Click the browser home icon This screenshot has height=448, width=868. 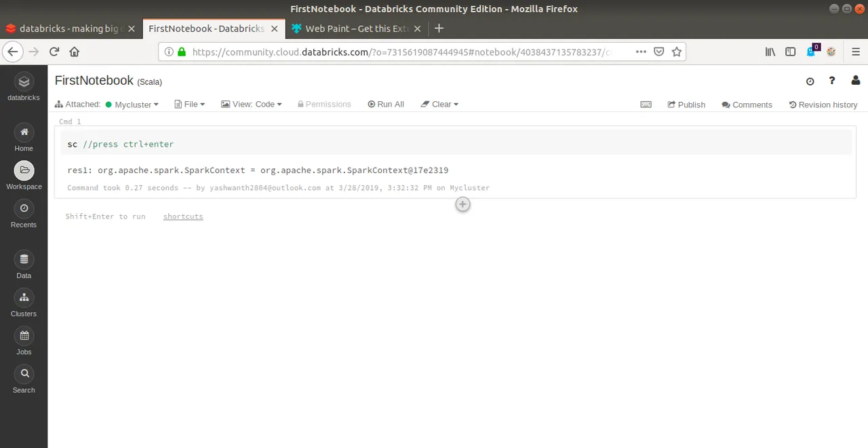tap(75, 52)
